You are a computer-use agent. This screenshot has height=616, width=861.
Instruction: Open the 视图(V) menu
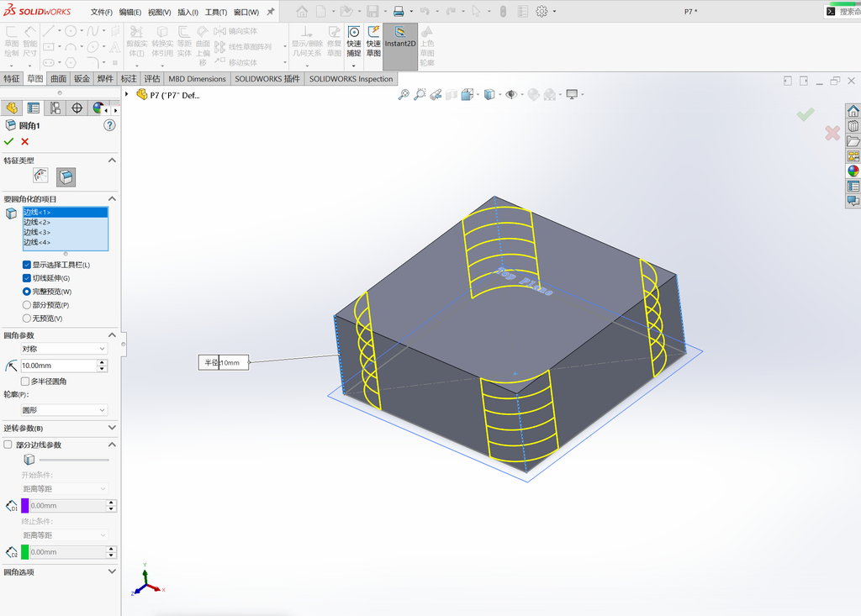click(159, 12)
